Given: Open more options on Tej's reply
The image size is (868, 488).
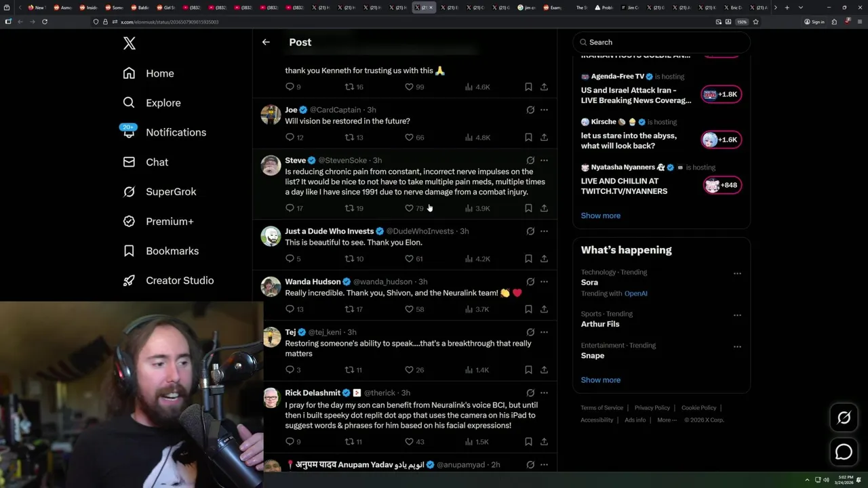Looking at the screenshot, I should tap(544, 332).
